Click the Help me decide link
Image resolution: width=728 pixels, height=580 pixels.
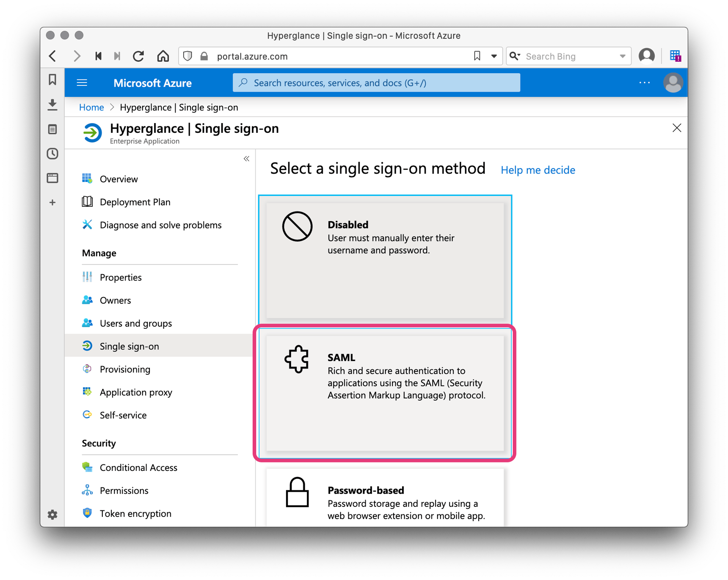(x=538, y=170)
